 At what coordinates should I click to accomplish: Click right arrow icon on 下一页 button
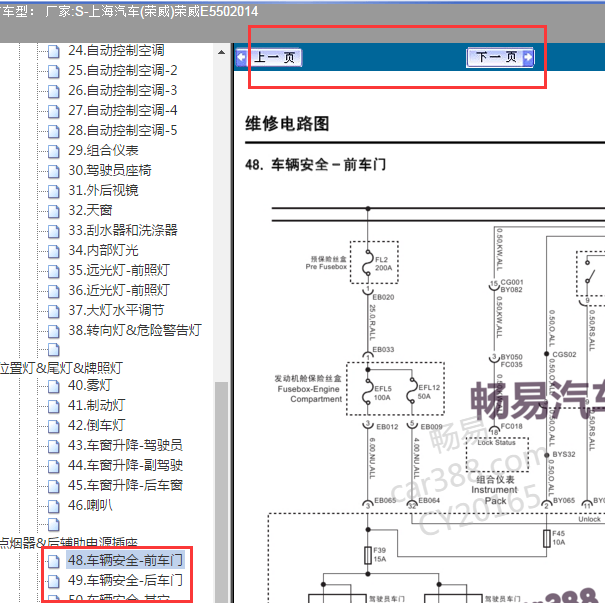[x=527, y=57]
